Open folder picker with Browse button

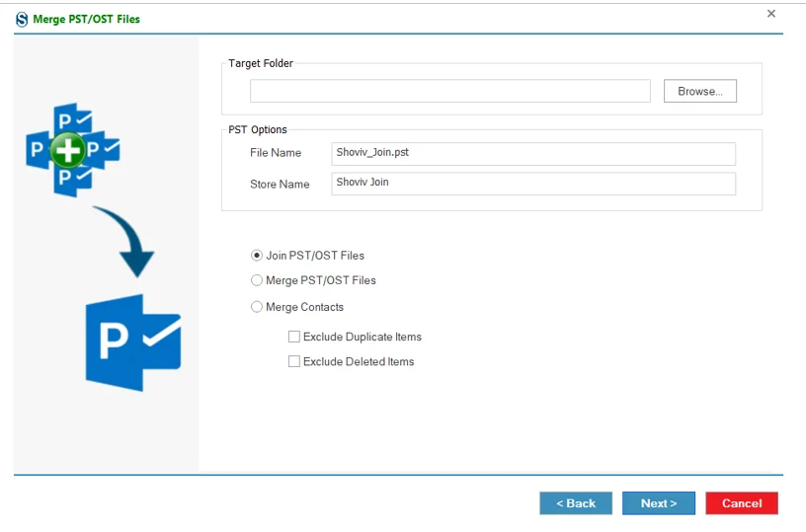point(700,91)
